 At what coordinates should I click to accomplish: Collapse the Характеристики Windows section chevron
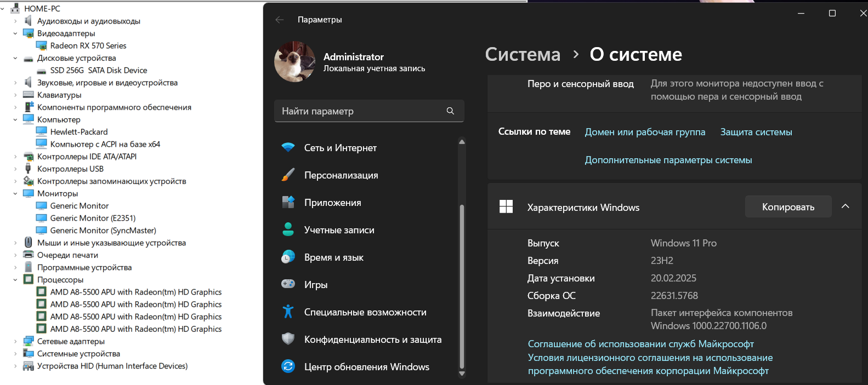[x=846, y=206]
